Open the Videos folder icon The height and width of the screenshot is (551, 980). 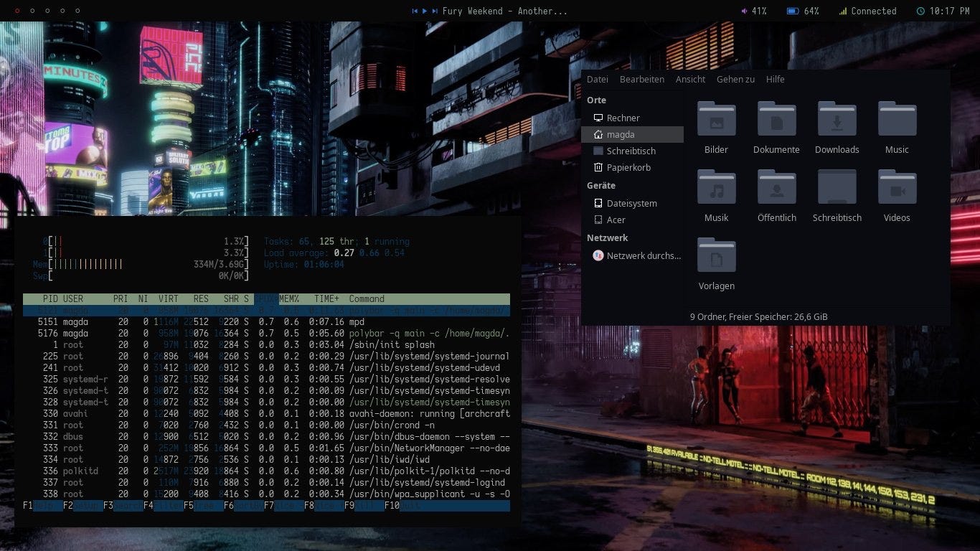897,187
